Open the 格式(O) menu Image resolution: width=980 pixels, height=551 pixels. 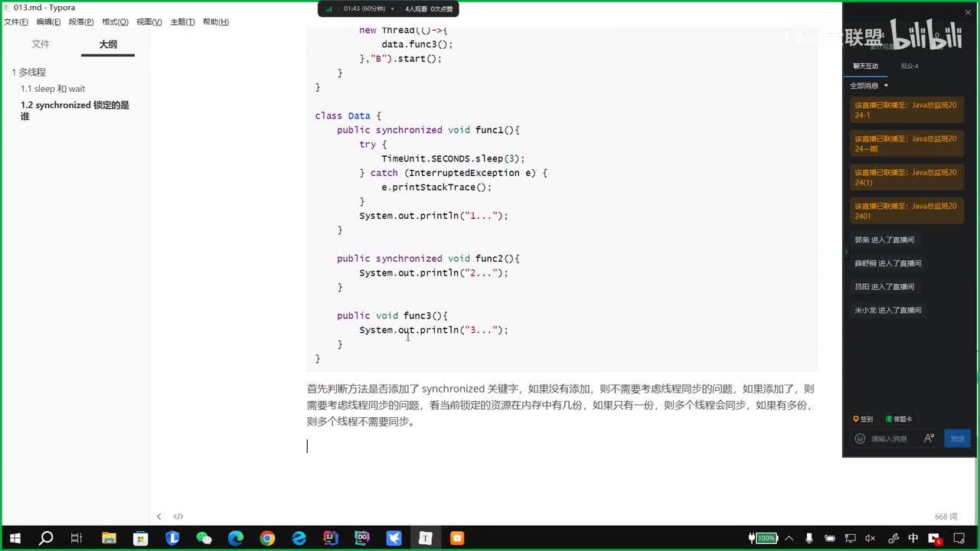115,22
